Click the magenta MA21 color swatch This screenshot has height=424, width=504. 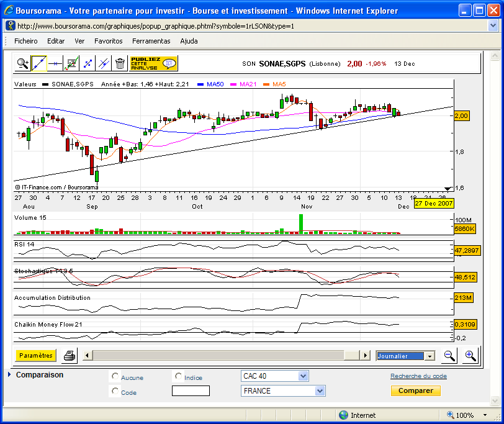tap(233, 84)
